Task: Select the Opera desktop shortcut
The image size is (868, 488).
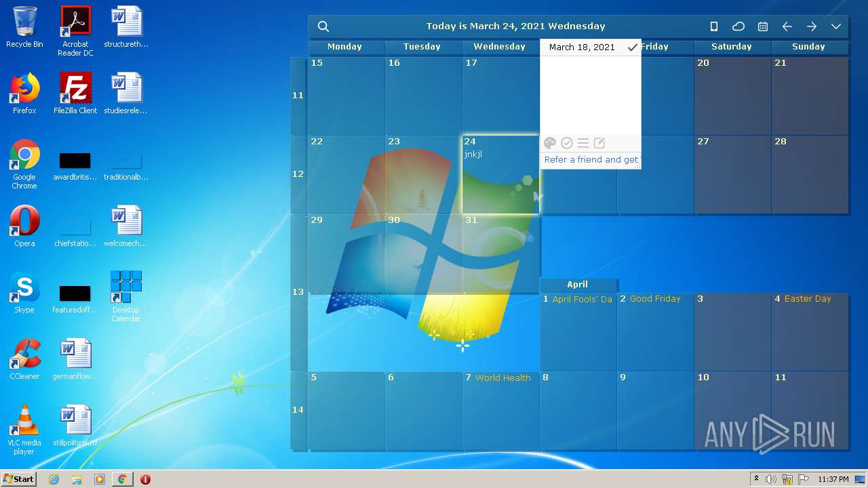Action: [x=24, y=226]
